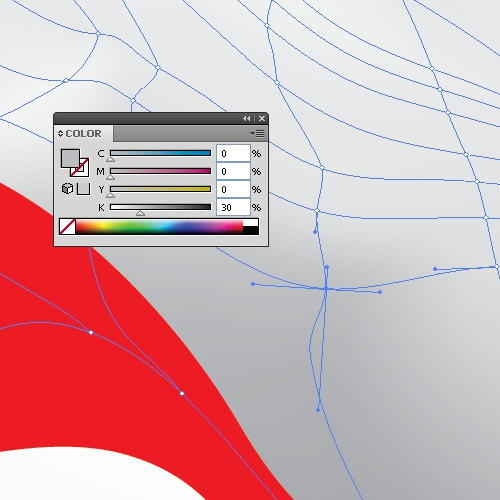Screen dimensions: 500x500
Task: Focus the K field showing 30
Action: coord(233,207)
